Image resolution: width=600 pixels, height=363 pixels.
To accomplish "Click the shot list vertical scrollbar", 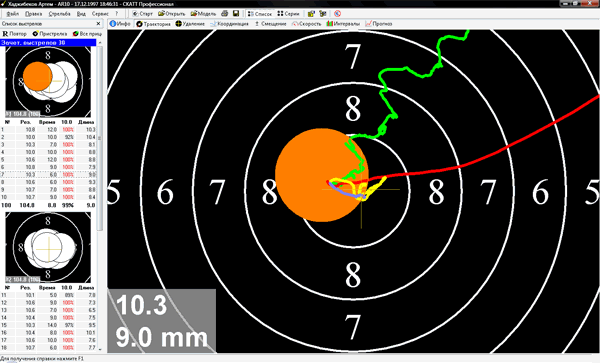I will (x=100, y=195).
